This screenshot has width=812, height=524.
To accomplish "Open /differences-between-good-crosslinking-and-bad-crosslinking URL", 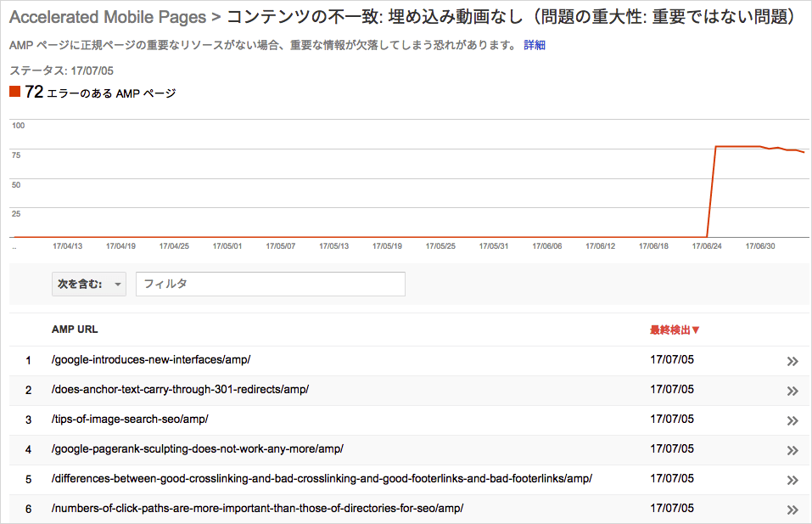I will [322, 478].
